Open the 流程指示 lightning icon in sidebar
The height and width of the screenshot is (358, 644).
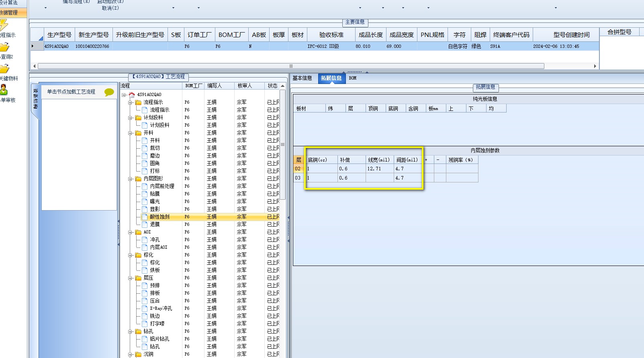click(4, 25)
